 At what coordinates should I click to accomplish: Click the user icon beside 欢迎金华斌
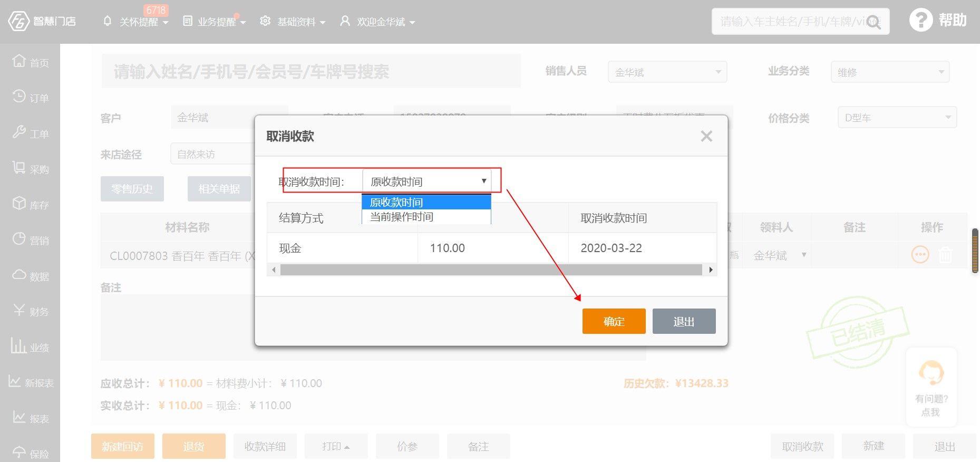[x=345, y=21]
